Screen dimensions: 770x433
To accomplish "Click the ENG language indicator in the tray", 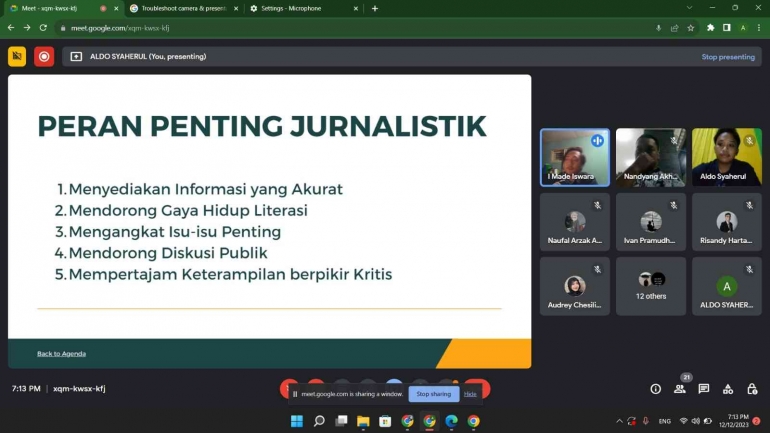I will click(x=664, y=421).
